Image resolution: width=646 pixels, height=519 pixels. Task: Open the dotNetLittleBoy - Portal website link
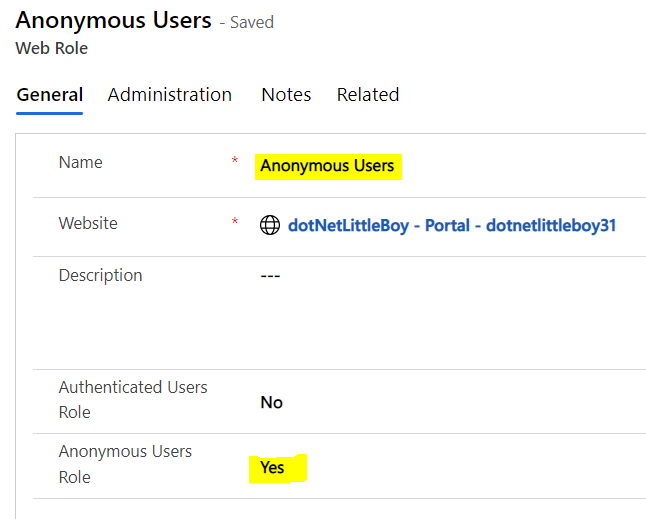(x=452, y=225)
